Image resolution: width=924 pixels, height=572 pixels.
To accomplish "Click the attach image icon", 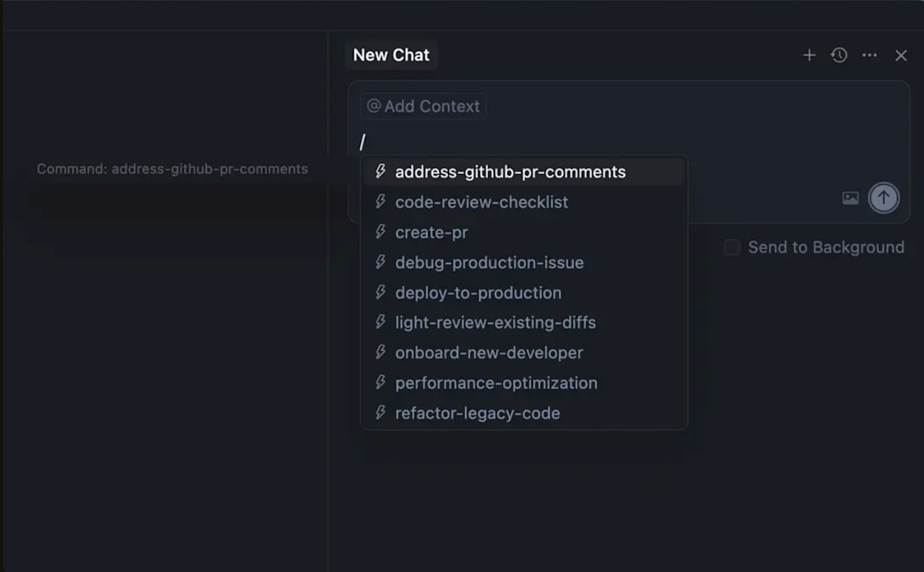I will (850, 199).
